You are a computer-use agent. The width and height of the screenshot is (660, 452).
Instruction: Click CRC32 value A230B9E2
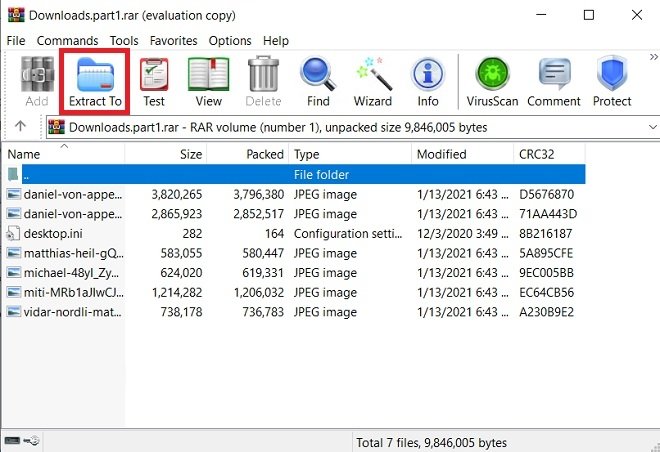click(x=546, y=312)
